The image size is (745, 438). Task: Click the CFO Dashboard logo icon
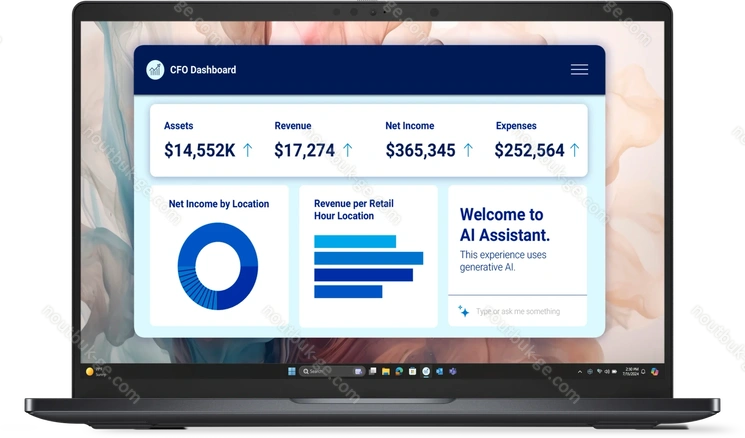pyautogui.click(x=155, y=70)
